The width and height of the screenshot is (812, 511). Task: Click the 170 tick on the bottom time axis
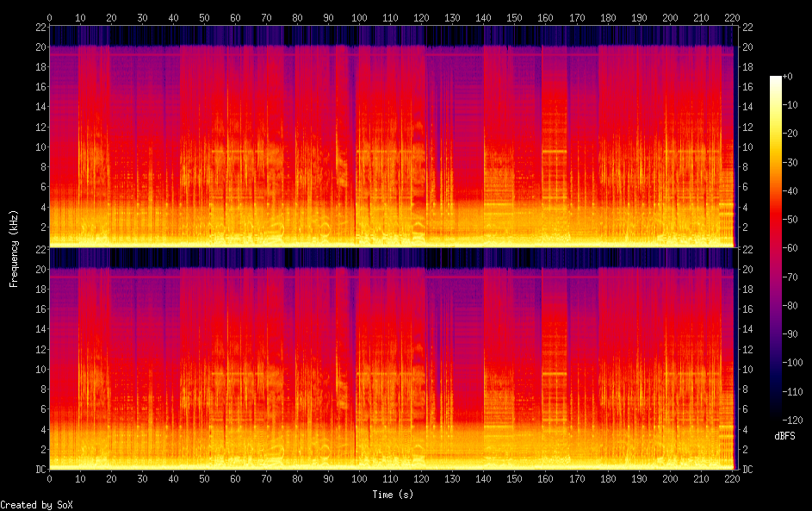[578, 477]
